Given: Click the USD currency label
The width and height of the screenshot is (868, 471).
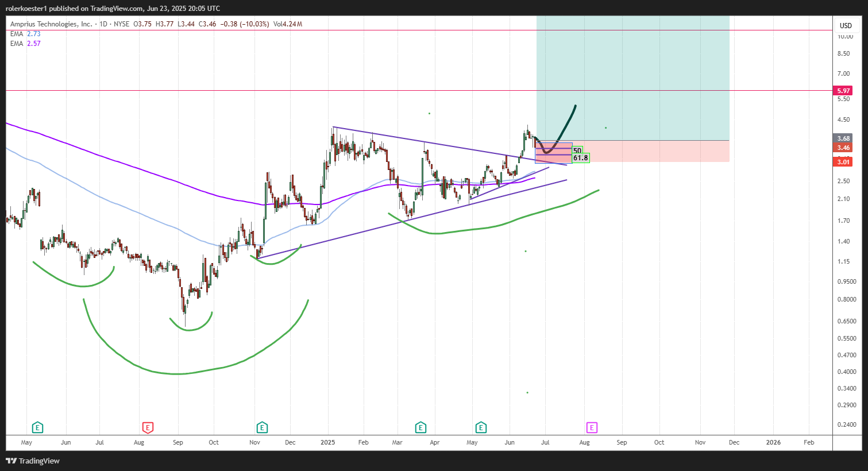Looking at the screenshot, I should (846, 25).
